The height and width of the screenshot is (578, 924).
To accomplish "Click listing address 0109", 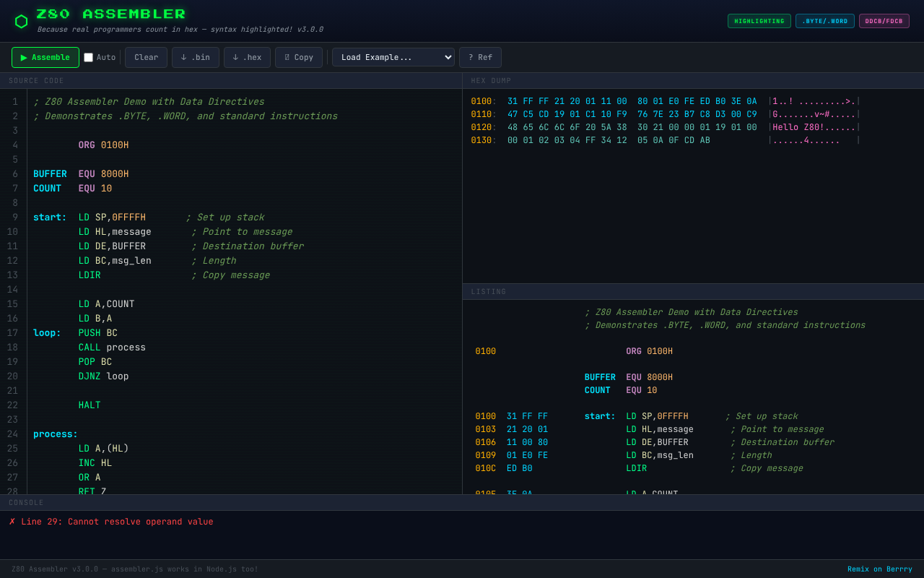I will tap(486, 455).
